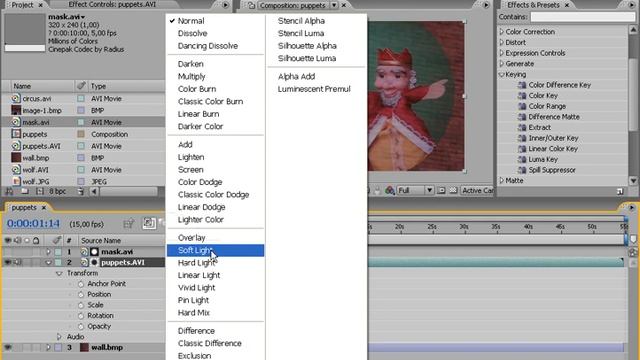Image resolution: width=640 pixels, height=360 pixels.
Task: Expand the Color Correction effects category
Action: (502, 31)
